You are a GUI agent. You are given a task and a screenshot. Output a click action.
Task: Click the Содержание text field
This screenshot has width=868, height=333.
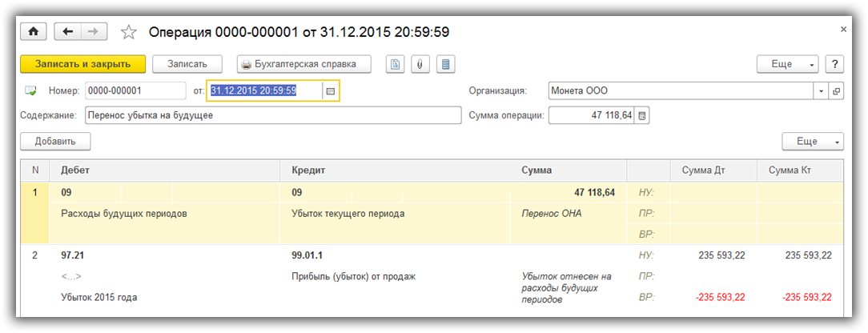(272, 115)
